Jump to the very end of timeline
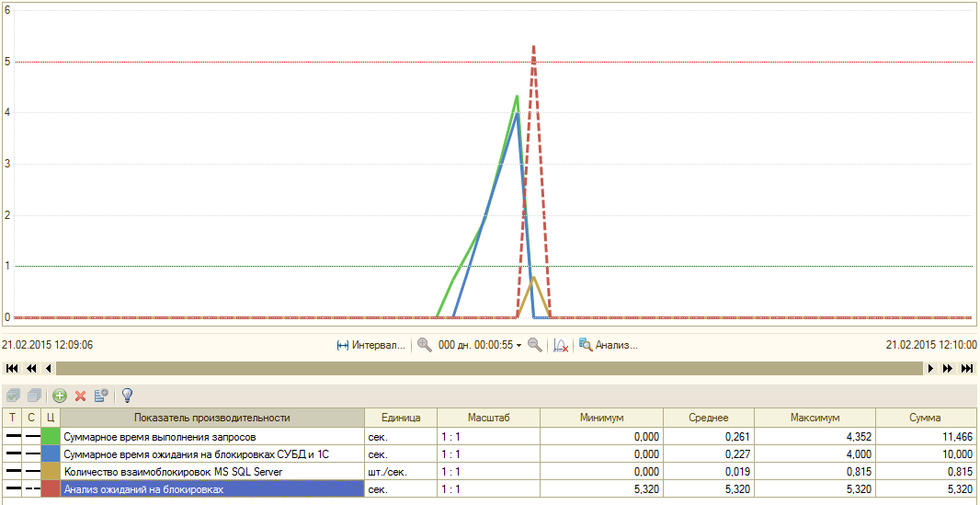Screen dimensions: 980x505 (x=967, y=368)
